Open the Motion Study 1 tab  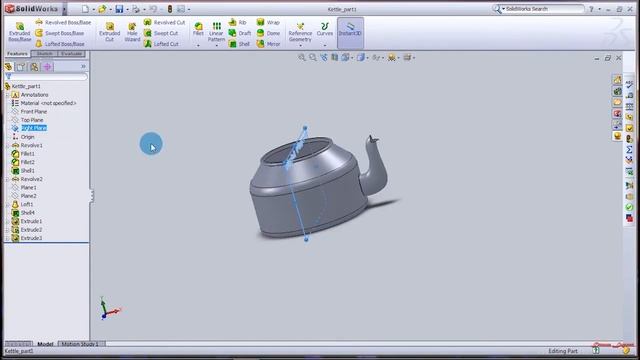pyautogui.click(x=80, y=344)
